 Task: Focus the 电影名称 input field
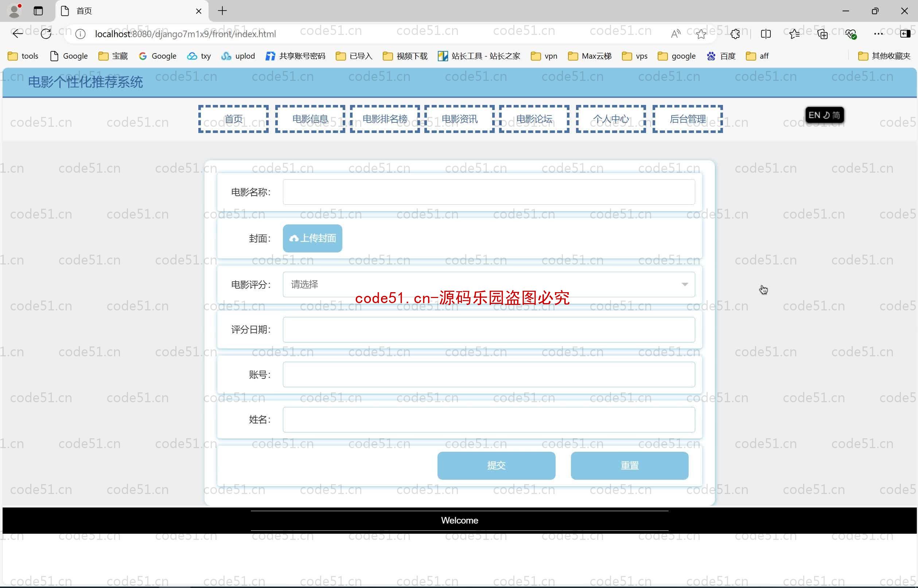click(489, 192)
